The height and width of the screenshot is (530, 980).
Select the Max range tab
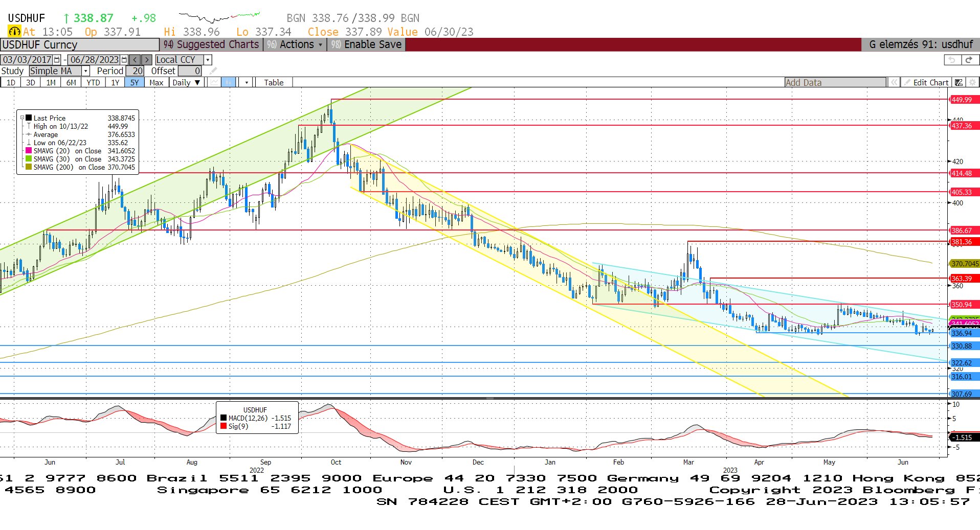point(157,82)
